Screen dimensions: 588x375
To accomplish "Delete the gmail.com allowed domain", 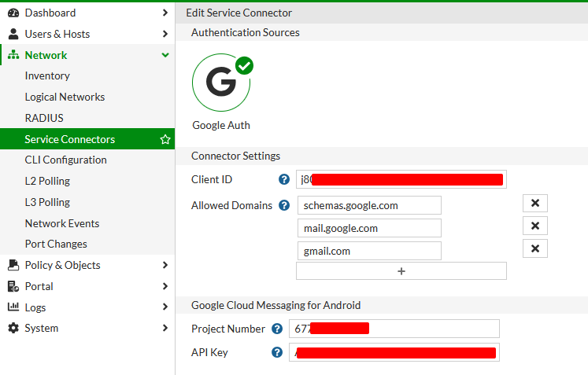I will [x=534, y=249].
